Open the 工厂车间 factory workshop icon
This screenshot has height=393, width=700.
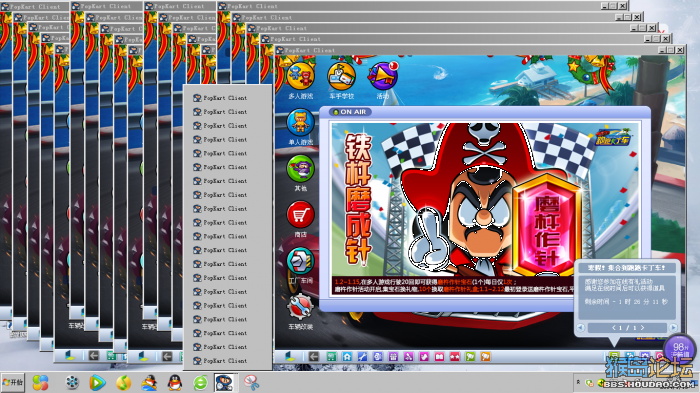tap(300, 261)
